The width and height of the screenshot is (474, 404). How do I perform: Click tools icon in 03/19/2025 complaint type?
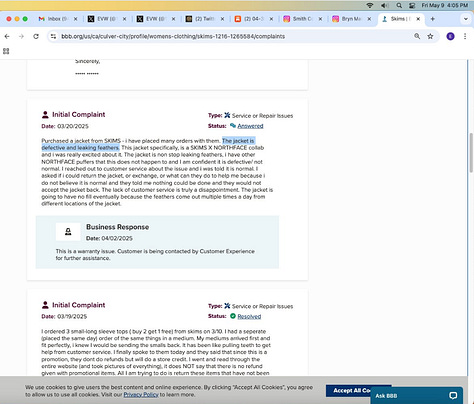pyautogui.click(x=227, y=306)
